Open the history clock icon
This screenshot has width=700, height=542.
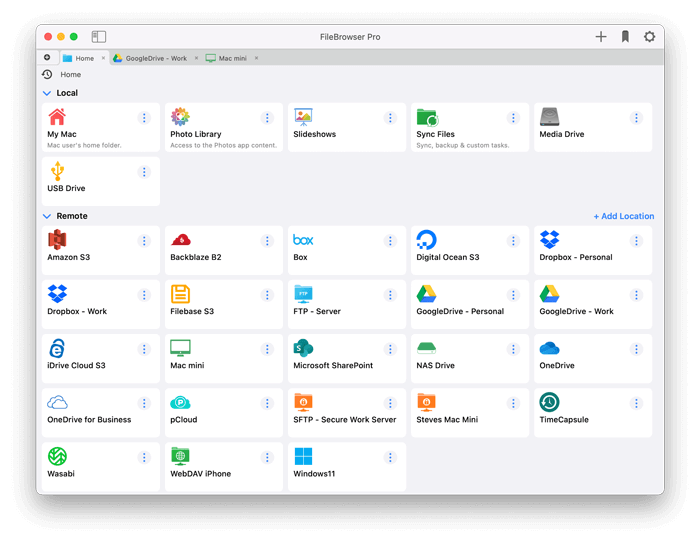click(47, 74)
